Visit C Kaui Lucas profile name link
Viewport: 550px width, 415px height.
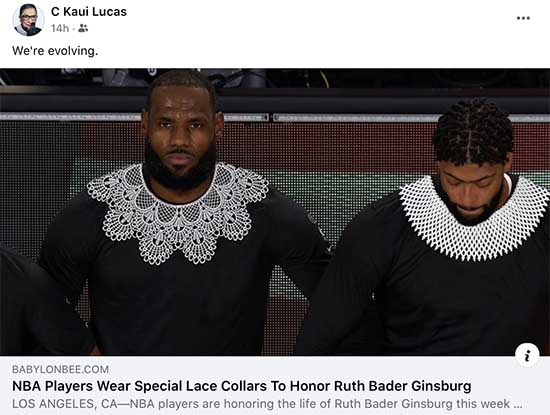pyautogui.click(x=89, y=12)
